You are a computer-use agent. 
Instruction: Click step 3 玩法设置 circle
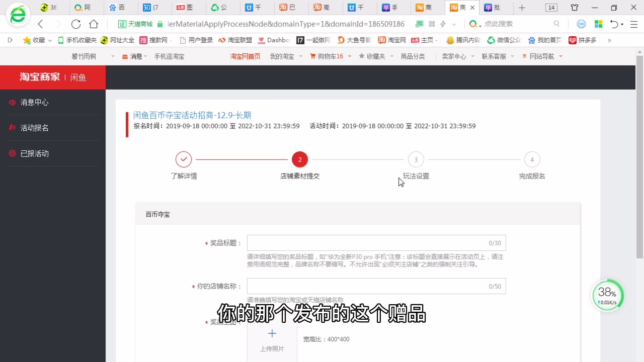[416, 159]
